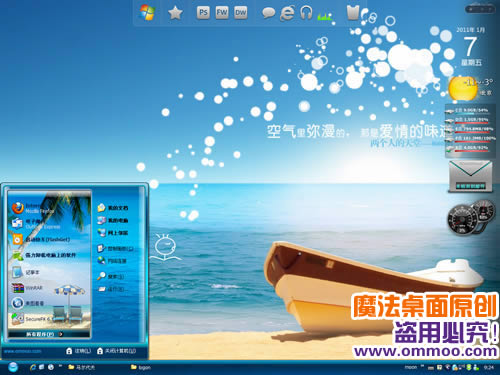500x375 pixels.
Task: Open the headphones music icon in dock
Action: click(306, 13)
